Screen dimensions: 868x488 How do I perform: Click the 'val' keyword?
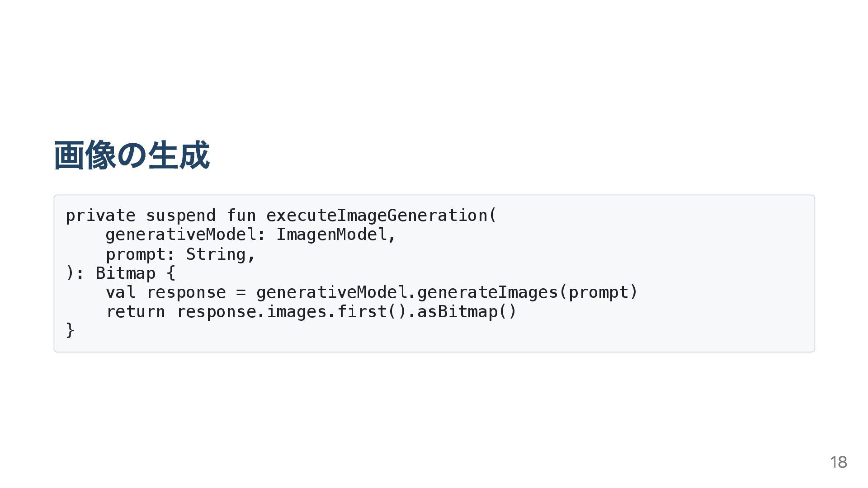tap(120, 293)
